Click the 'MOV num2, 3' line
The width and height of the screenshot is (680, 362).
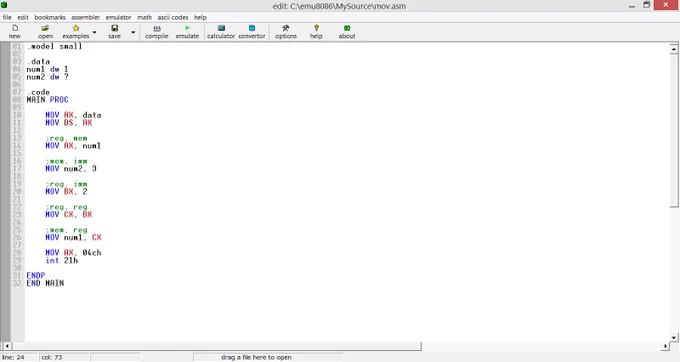71,169
